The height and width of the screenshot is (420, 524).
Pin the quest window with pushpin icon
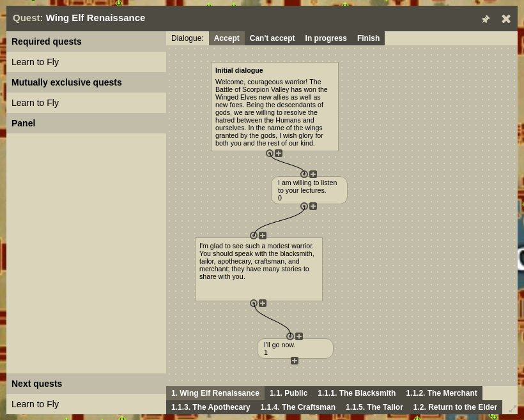click(x=486, y=19)
